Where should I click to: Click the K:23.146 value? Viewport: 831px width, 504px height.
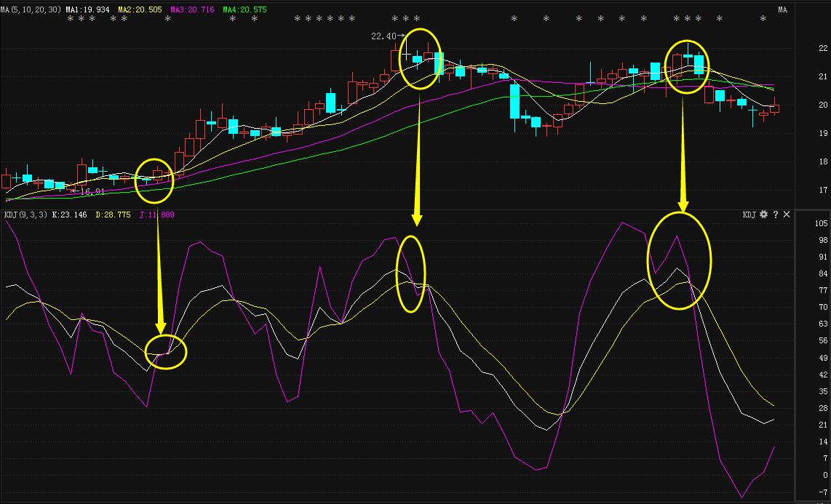69,215
